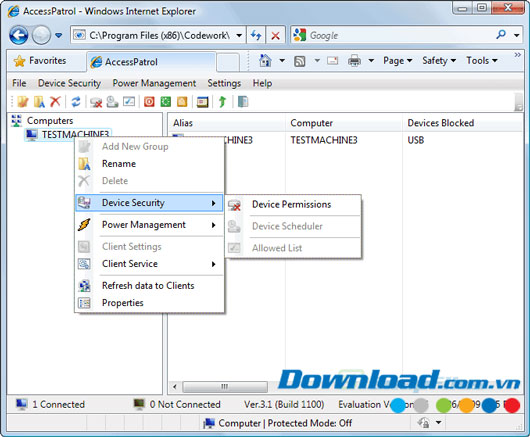Viewport: 530px width, 437px height.
Task: Open the Device Security menu bar item
Action: [x=69, y=83]
